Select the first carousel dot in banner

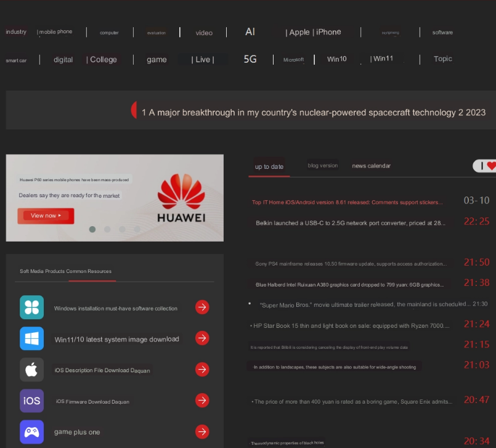92,229
